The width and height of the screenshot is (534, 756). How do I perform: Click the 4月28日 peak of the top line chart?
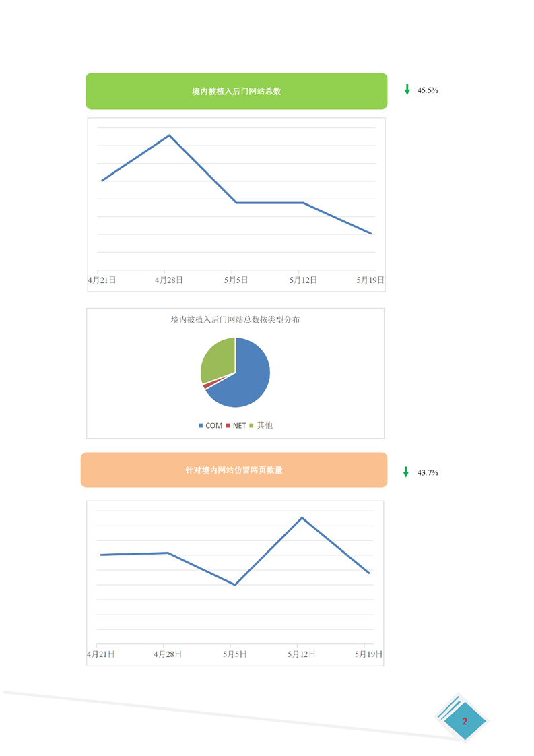[x=169, y=135]
